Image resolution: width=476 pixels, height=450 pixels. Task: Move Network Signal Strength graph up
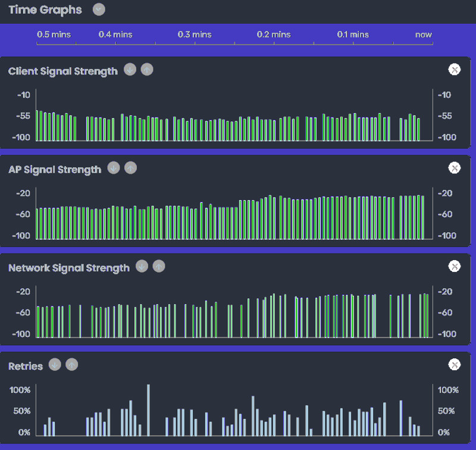[159, 266]
